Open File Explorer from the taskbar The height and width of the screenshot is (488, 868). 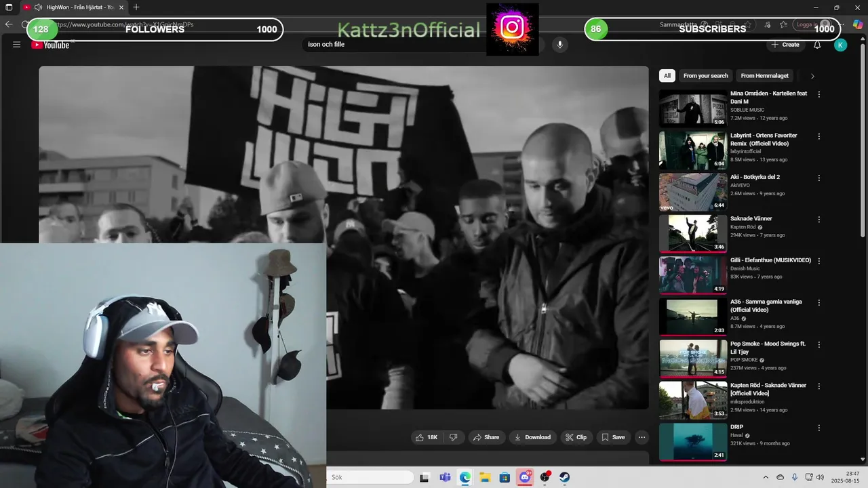click(x=485, y=478)
